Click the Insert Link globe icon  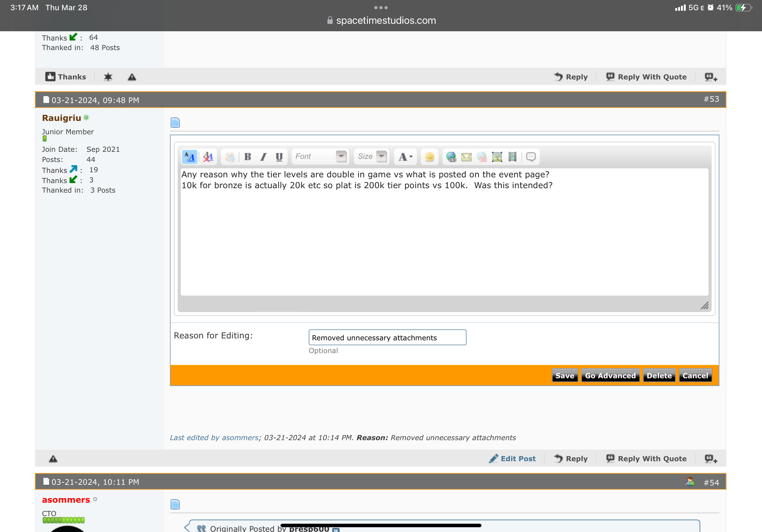[451, 157]
